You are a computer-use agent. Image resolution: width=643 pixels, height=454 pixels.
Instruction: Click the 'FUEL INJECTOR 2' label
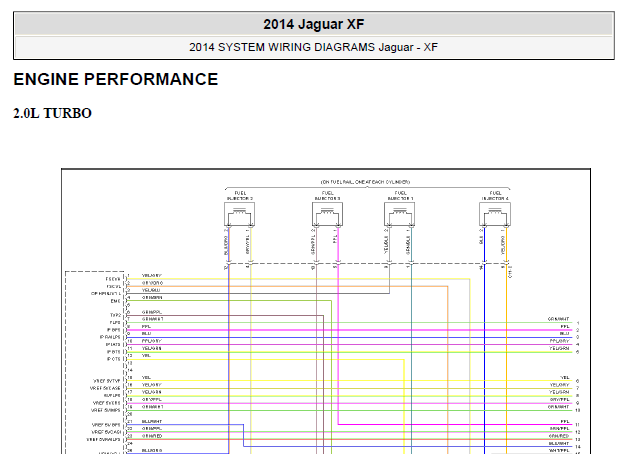[x=240, y=196]
